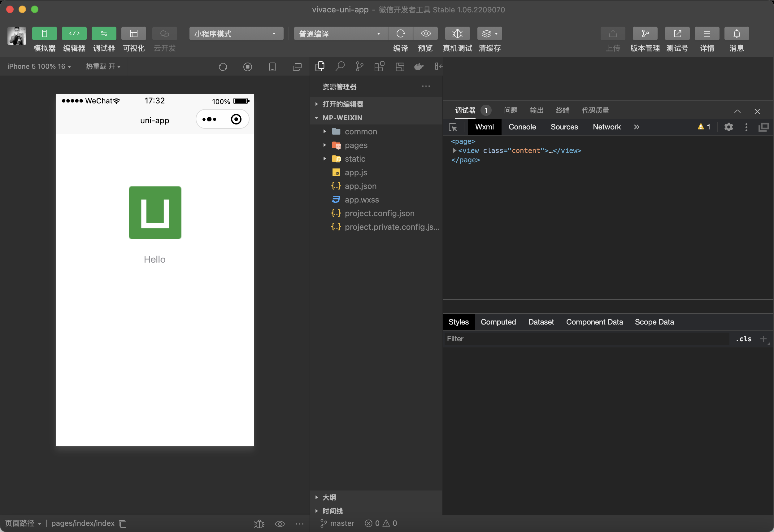
Task: Collapse the sidebar with arrow icon
Action: (439, 66)
